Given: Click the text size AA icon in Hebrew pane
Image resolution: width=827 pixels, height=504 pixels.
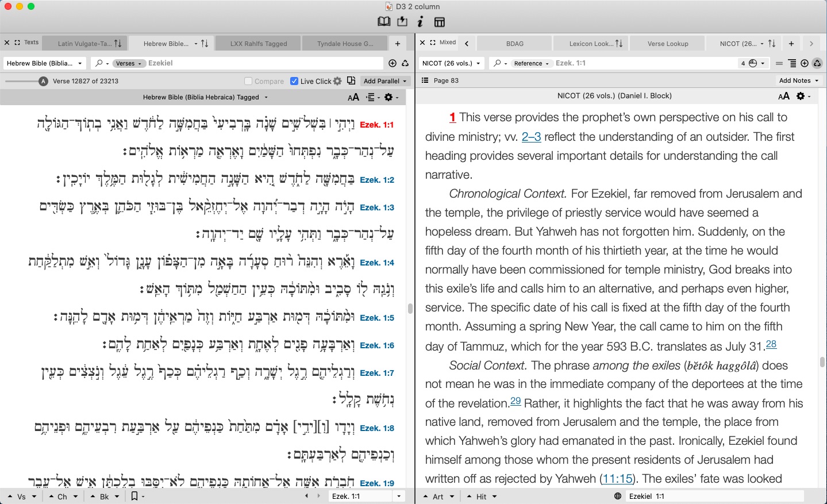Looking at the screenshot, I should click(353, 97).
